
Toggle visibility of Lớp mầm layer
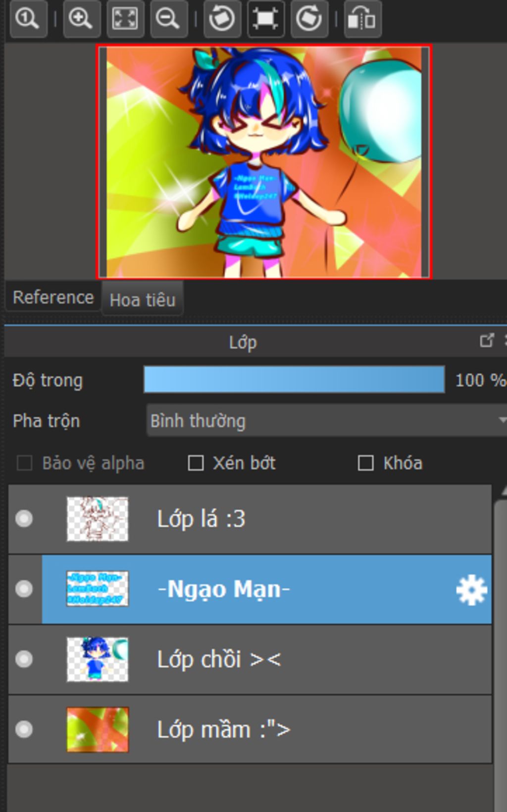[x=24, y=729]
